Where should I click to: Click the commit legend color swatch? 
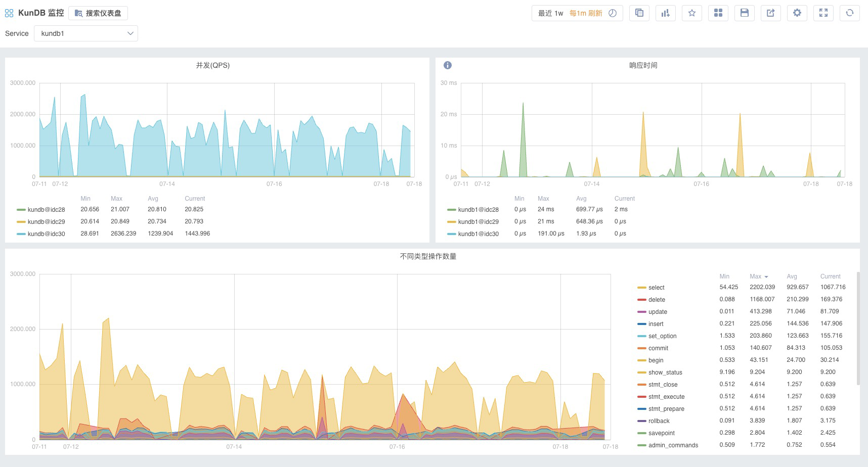[x=642, y=348]
